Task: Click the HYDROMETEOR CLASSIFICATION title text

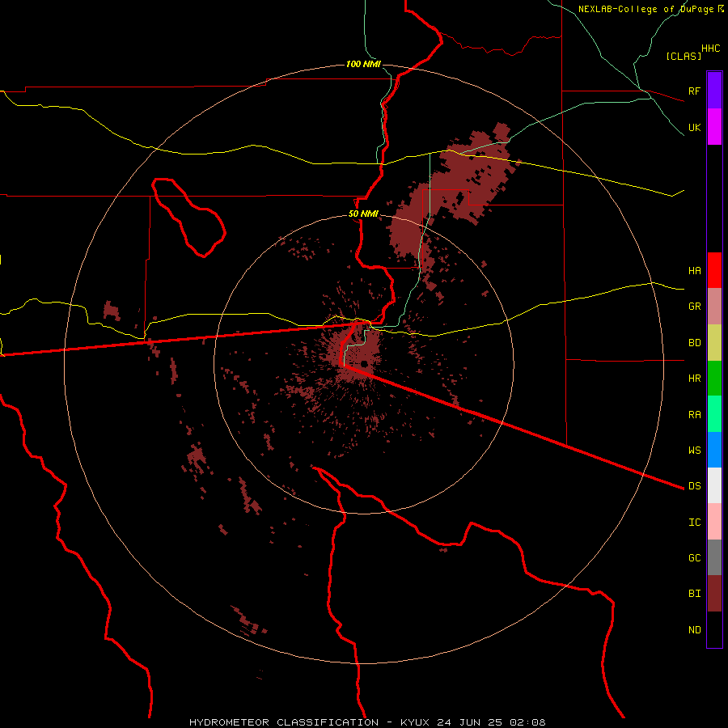Action: (284, 722)
